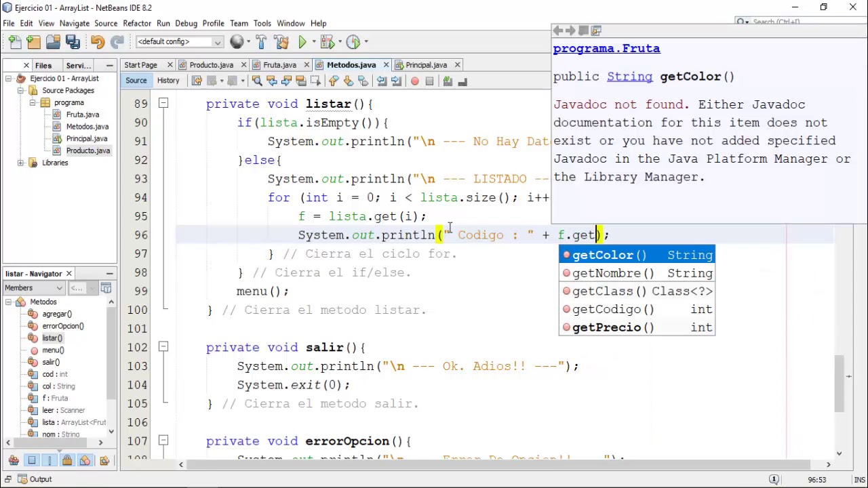Click the Find Next Occurrence icon
The height and width of the screenshot is (488, 868).
(286, 81)
